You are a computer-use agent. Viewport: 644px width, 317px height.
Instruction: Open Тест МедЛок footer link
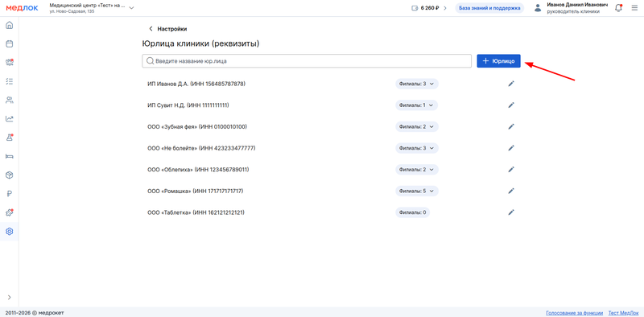[x=623, y=312]
